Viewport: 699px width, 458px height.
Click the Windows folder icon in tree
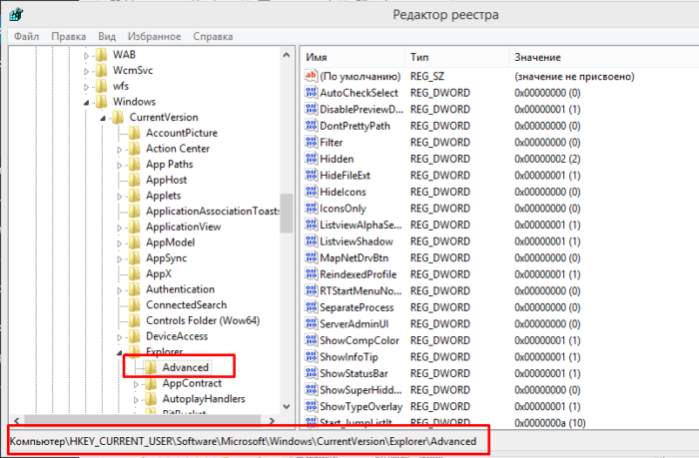pos(101,102)
